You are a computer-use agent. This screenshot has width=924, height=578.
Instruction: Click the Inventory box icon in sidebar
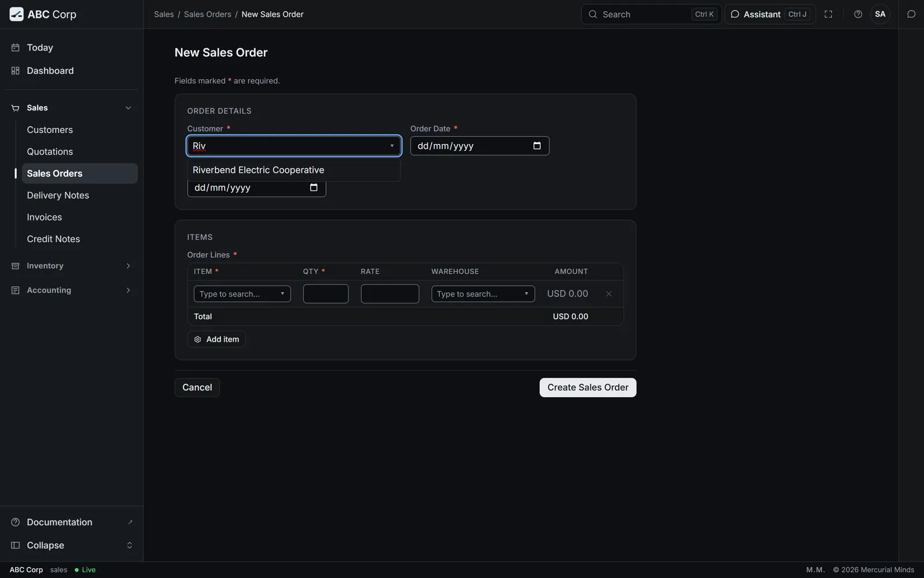(16, 266)
